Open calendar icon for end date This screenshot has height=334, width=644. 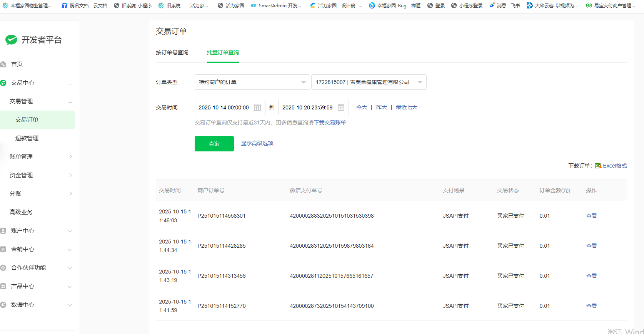(341, 107)
